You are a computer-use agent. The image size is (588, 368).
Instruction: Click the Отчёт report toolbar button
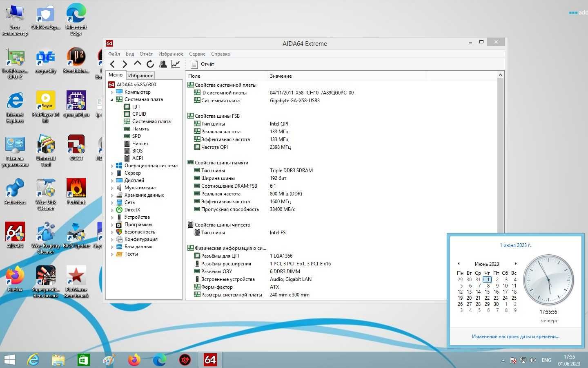(x=203, y=64)
